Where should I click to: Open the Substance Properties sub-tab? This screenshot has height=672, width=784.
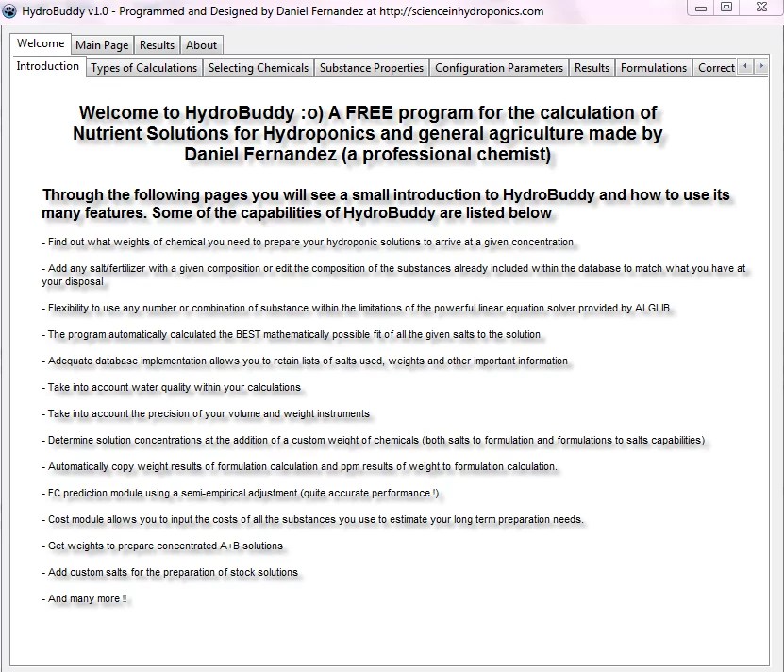tap(372, 68)
